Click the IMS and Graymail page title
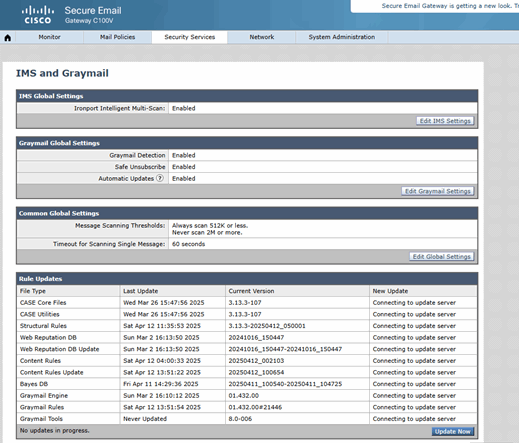The height and width of the screenshot is (443, 519). point(62,73)
